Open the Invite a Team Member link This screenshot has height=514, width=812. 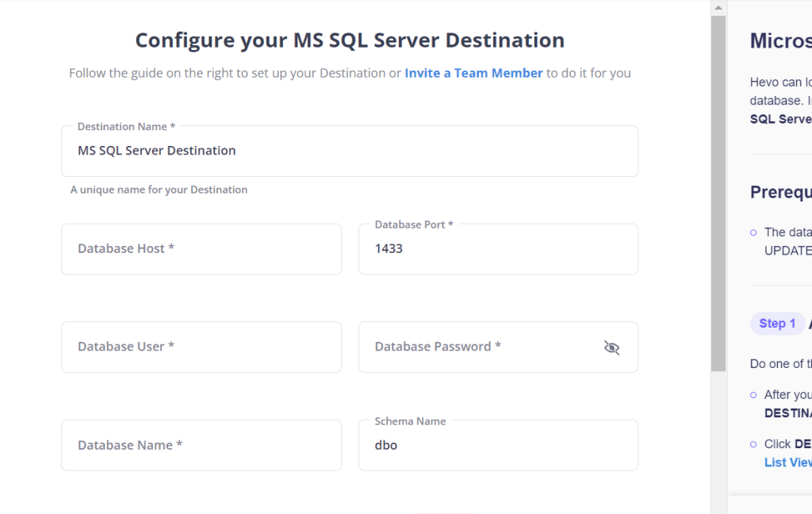click(x=473, y=73)
